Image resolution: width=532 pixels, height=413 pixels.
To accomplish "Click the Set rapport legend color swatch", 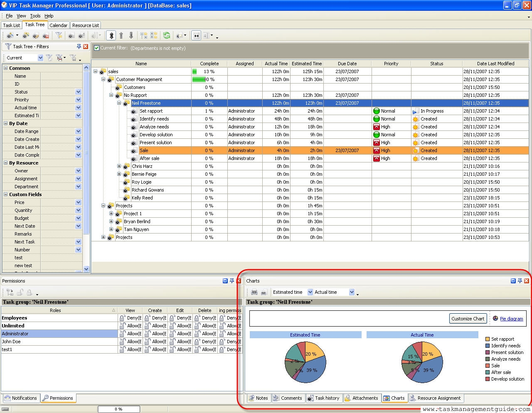I will tap(488, 339).
